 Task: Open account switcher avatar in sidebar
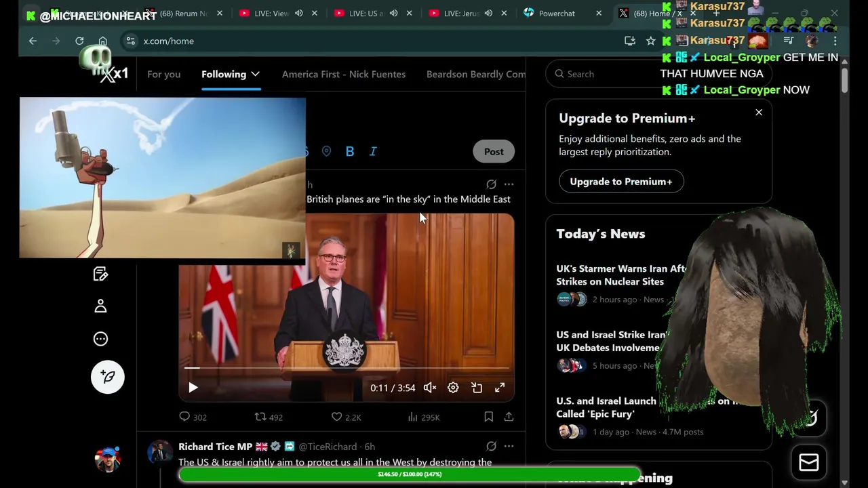click(108, 459)
